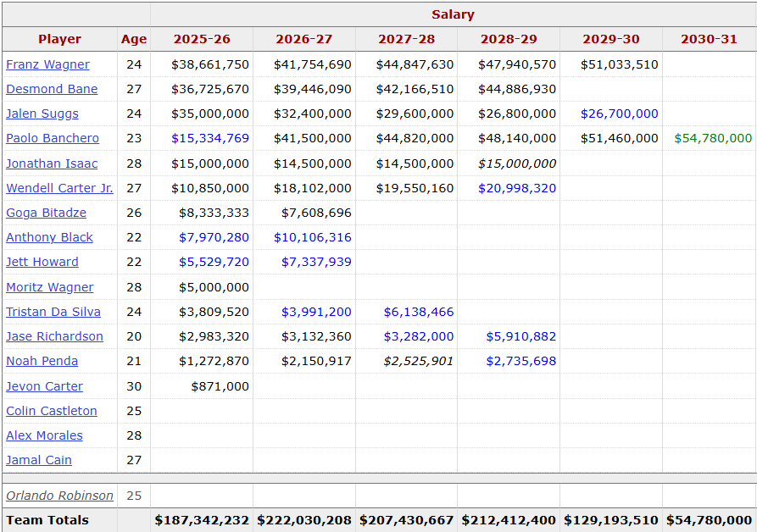Select the 2028-29 column header
The width and height of the screenshot is (757, 532).
[509, 39]
